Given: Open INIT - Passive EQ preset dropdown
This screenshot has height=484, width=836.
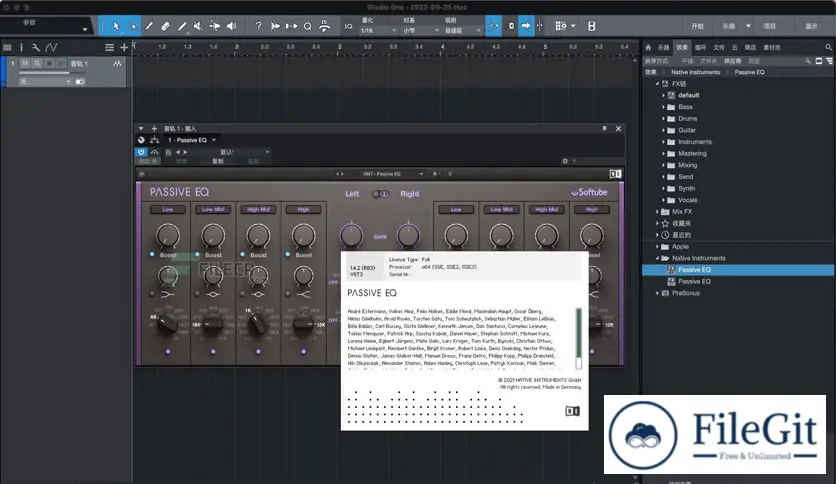Looking at the screenshot, I should (x=393, y=174).
